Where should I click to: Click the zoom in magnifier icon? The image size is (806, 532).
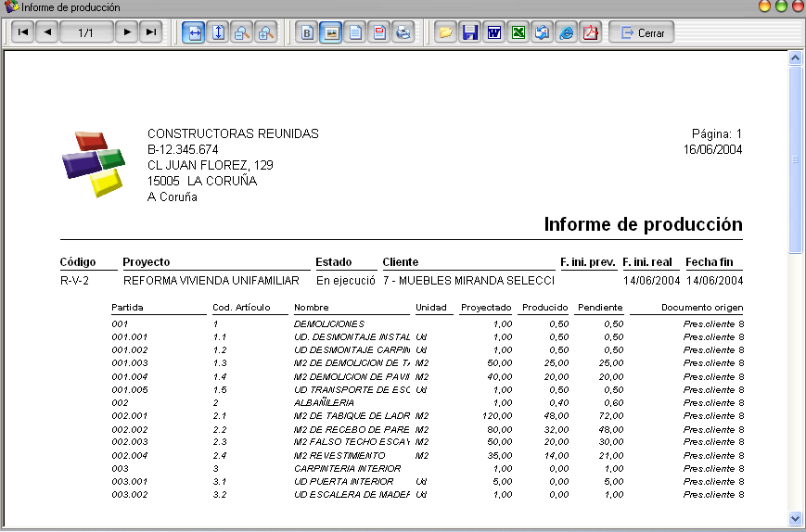(x=266, y=32)
